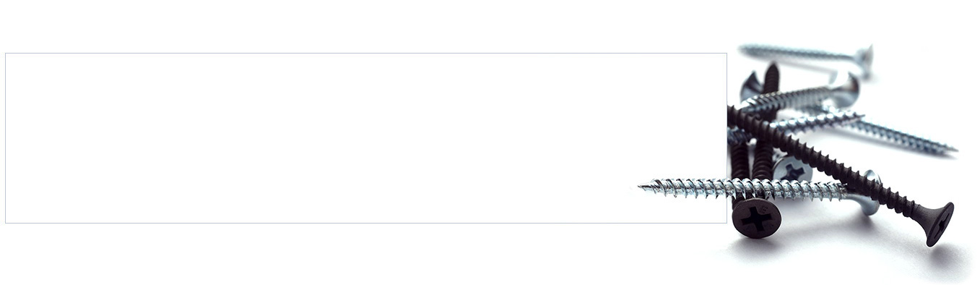Click the upward-pointing black screw tip
The height and width of the screenshot is (285, 980).
tap(771, 69)
